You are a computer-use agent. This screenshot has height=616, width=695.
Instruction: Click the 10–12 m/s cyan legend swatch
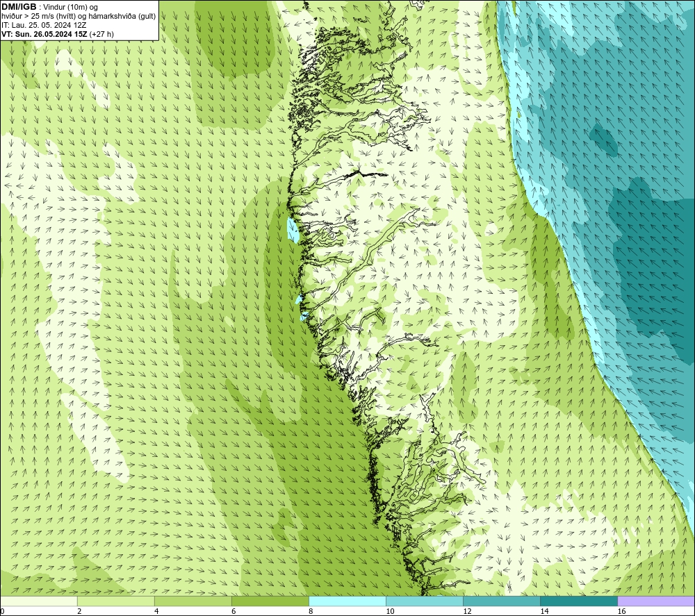(425, 601)
